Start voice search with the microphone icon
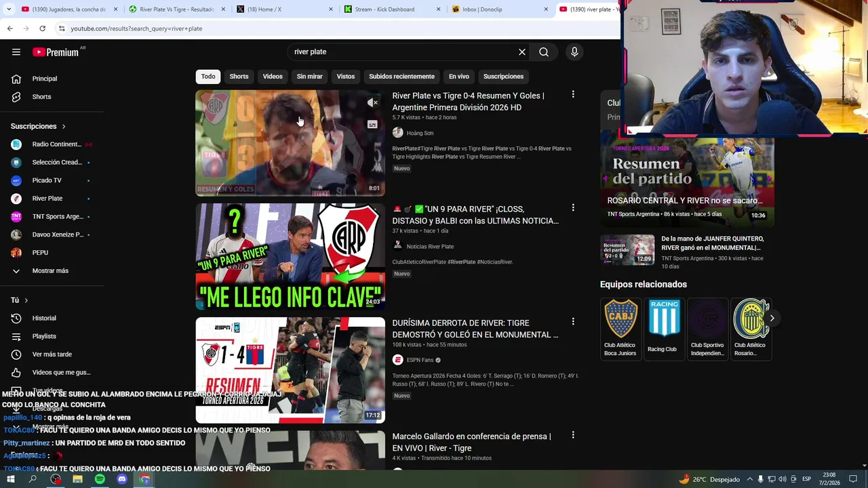This screenshot has width=868, height=488. point(574,52)
